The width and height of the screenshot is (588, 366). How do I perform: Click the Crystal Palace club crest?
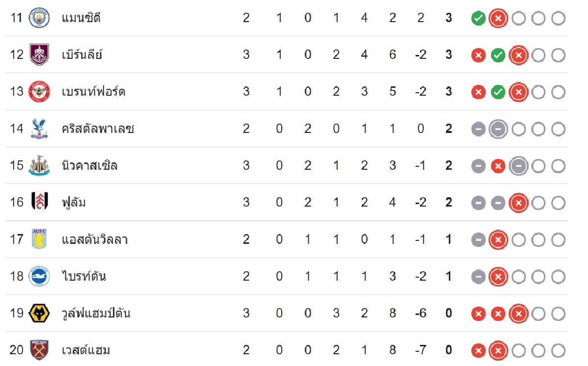(39, 129)
